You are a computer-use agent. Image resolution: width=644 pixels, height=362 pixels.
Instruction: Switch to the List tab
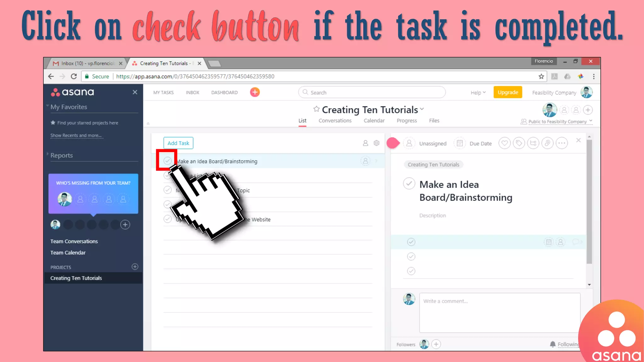(x=302, y=120)
